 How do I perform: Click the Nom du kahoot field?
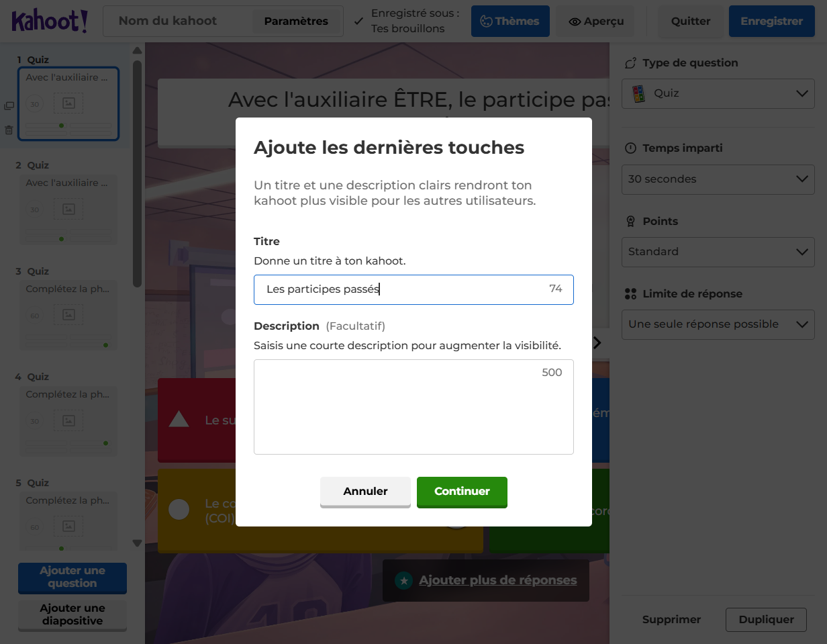178,21
